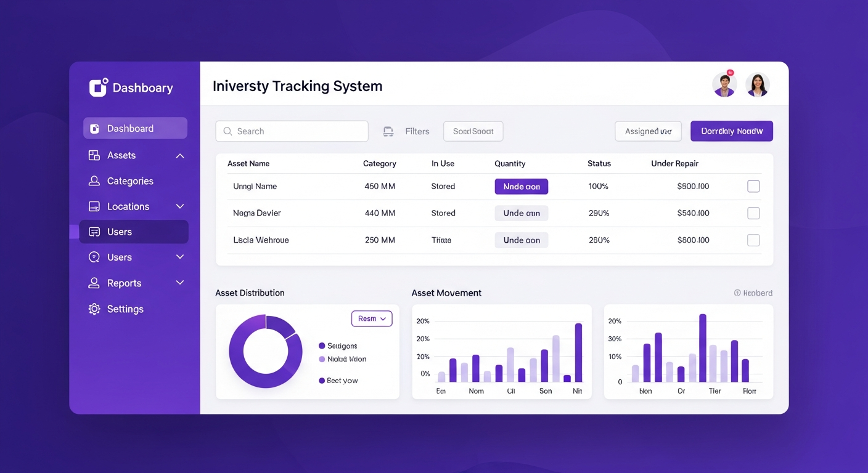
Task: Click the Assets grid icon in sidebar
Action: click(94, 156)
